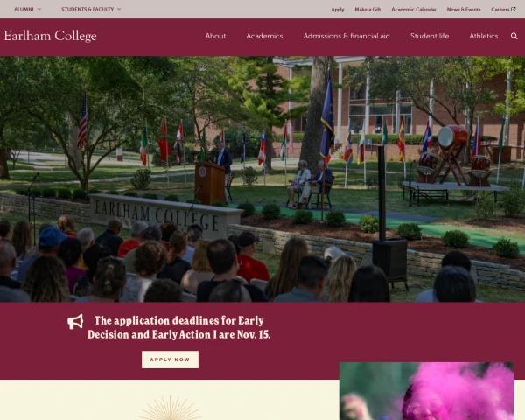Image resolution: width=525 pixels, height=420 pixels.
Task: Click the ALUMNI label text
Action: pyautogui.click(x=24, y=10)
